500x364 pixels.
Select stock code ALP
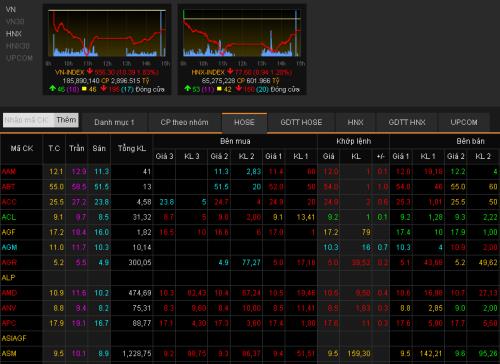click(8, 278)
